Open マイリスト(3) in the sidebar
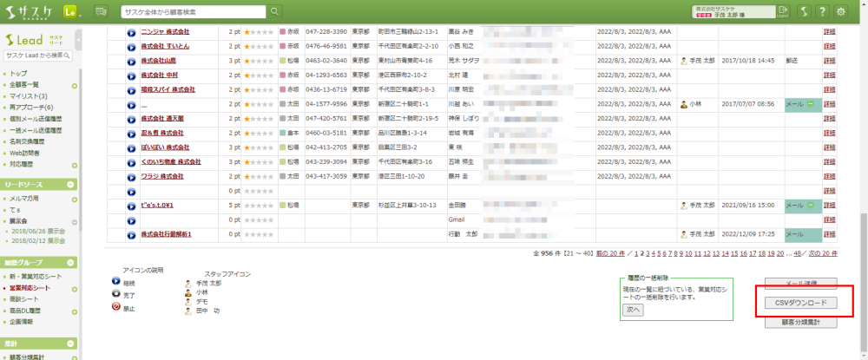Screen dimensions: 868x360 pyautogui.click(x=29, y=95)
